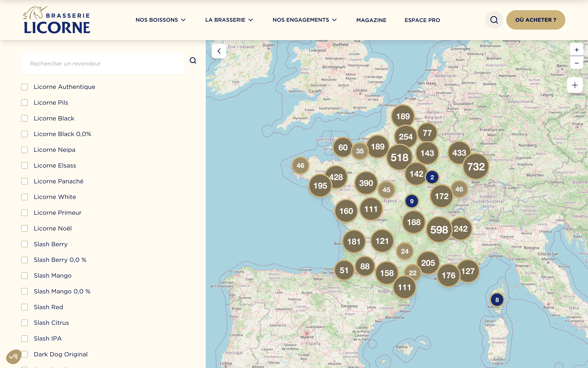Go to Brasserie Licorne homepage logo
Image resolution: width=588 pixels, height=368 pixels.
(x=57, y=20)
